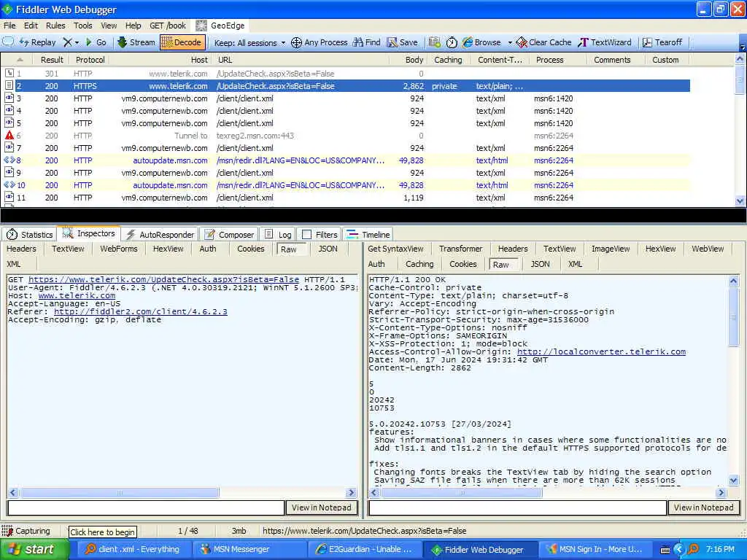Click the request pane horizontal scrollbar thumb
The width and height of the screenshot is (747, 560).
pyautogui.click(x=119, y=492)
